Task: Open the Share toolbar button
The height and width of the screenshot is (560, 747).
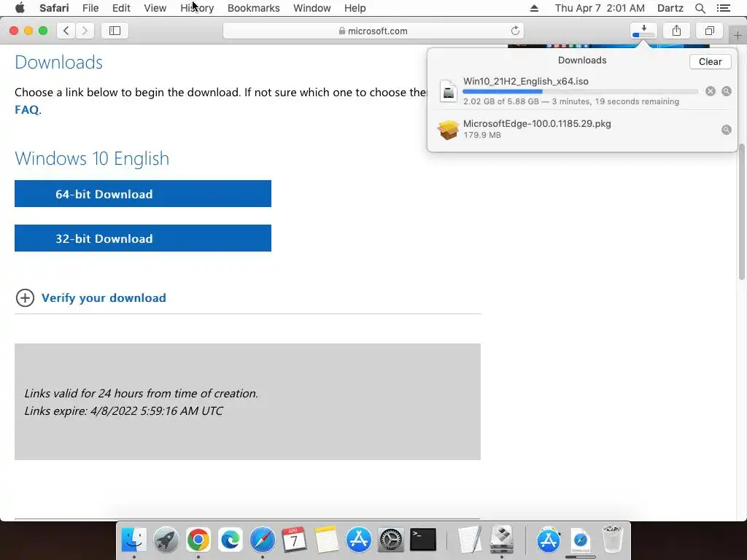Action: [x=676, y=31]
